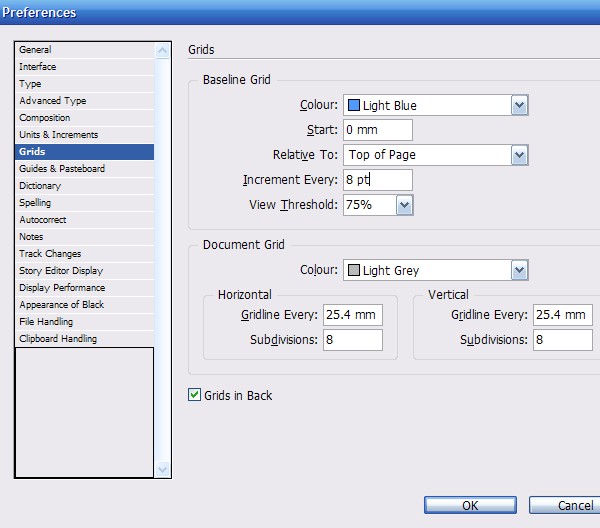Screen dimensions: 600x528
Task: Focus the Increment Every input field
Action: click(377, 180)
